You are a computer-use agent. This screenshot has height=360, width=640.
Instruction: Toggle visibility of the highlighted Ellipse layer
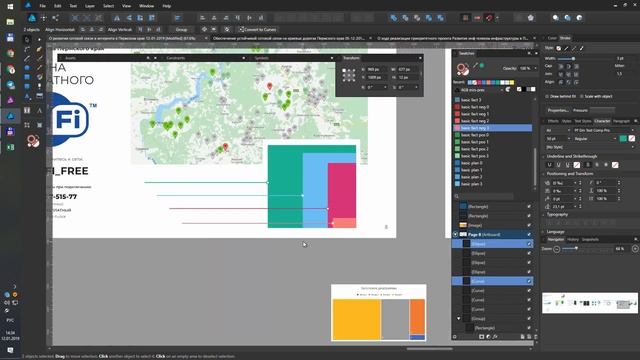coord(529,244)
